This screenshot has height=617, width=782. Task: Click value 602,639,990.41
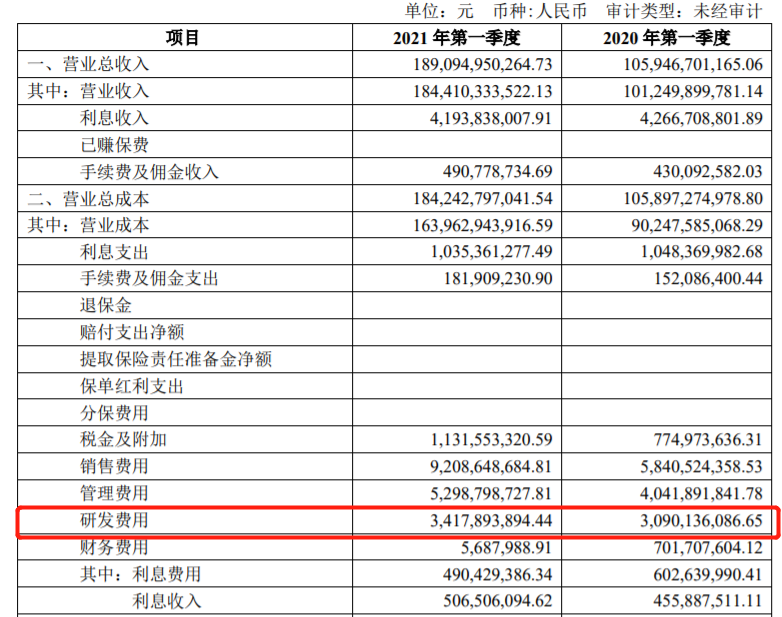(x=708, y=574)
